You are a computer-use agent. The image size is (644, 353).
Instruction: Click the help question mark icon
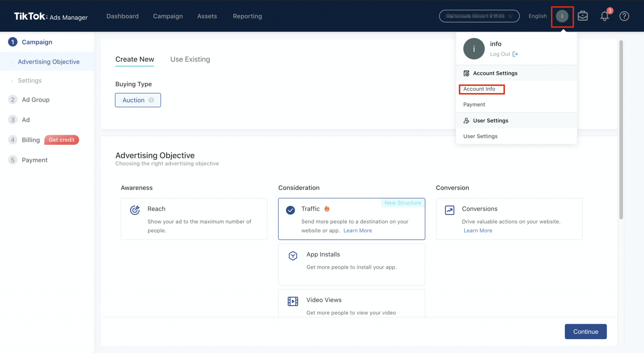(x=624, y=16)
